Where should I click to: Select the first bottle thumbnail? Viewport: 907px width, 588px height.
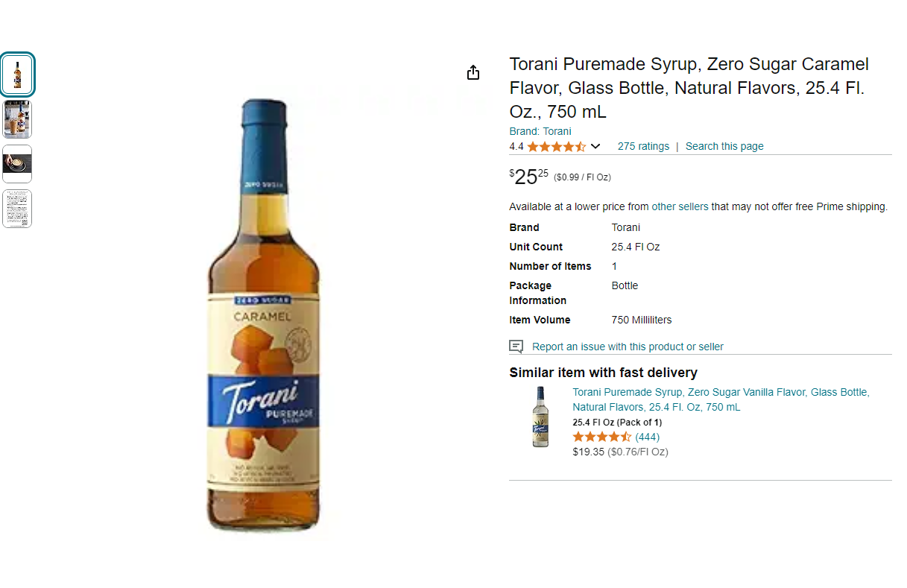pos(17,75)
